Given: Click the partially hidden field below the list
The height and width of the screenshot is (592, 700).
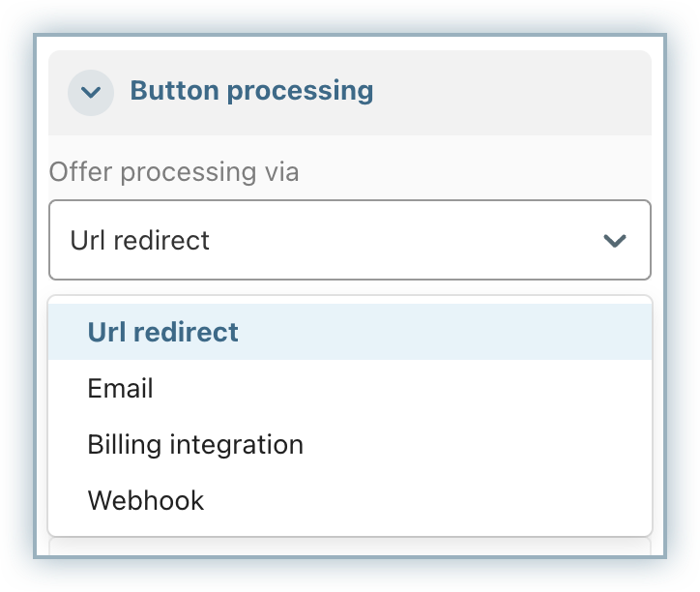Looking at the screenshot, I should click(349, 548).
